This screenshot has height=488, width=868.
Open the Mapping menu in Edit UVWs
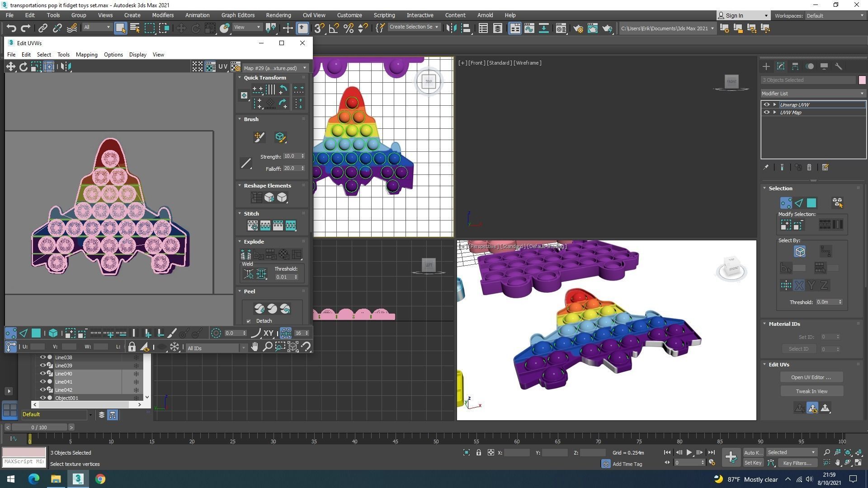tap(86, 55)
